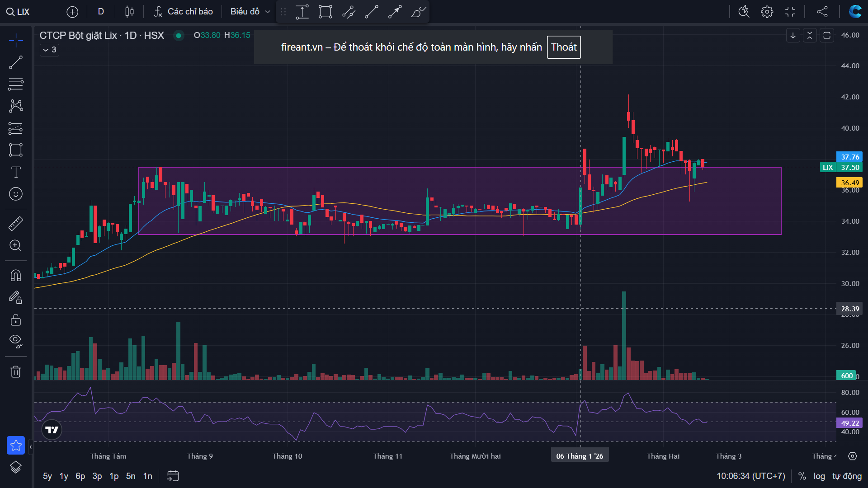Select the Fibonacci retracement tool
This screenshot has width=868, height=488.
click(x=16, y=84)
